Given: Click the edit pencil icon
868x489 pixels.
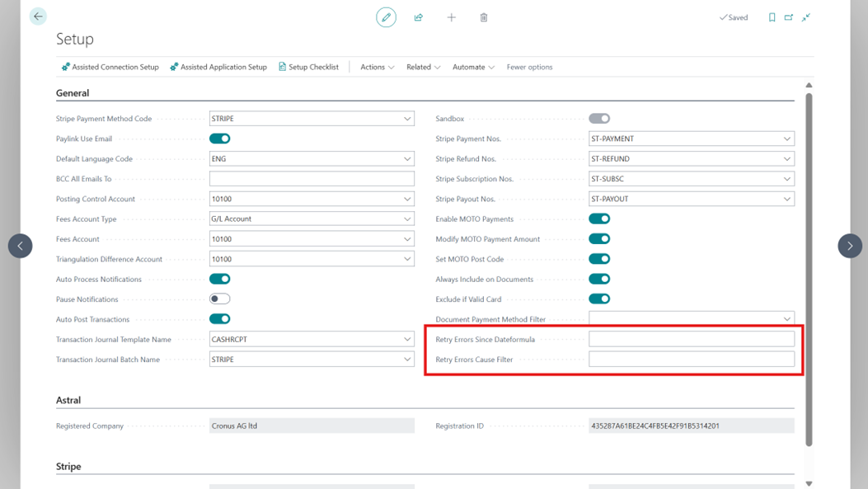Looking at the screenshot, I should pyautogui.click(x=386, y=17).
